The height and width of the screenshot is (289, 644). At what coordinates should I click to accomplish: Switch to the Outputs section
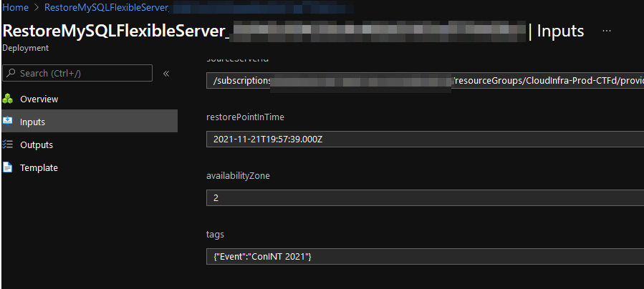click(x=36, y=144)
